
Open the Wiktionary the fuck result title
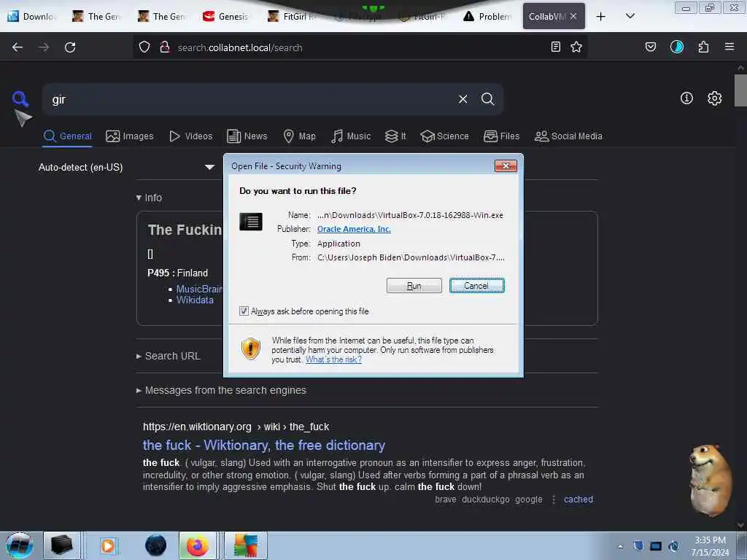(264, 446)
